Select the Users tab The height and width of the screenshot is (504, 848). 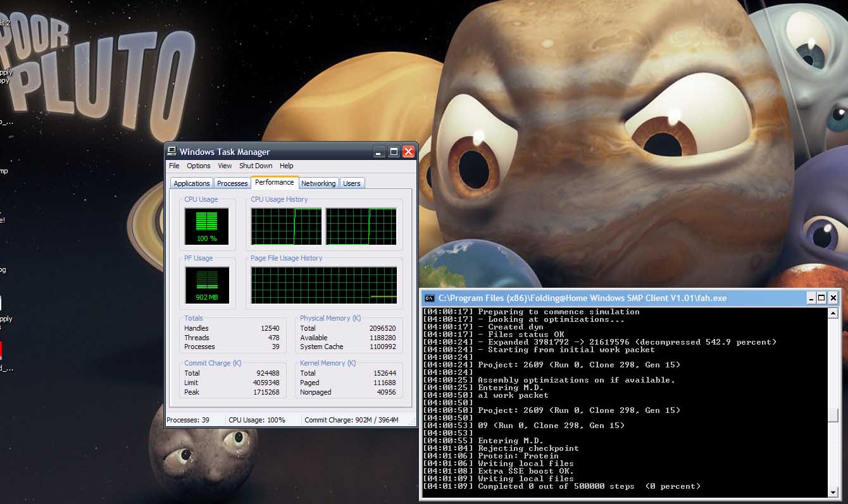(352, 183)
